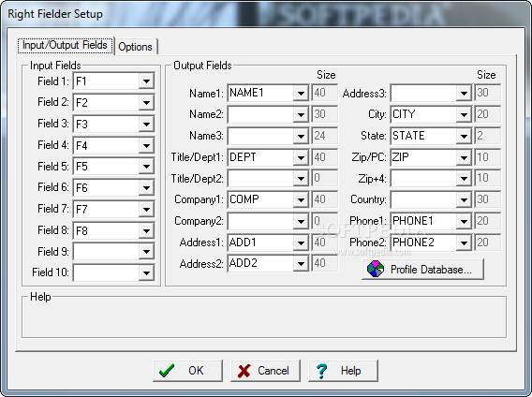Expand the Field 2 dropdown arrow

tap(146, 102)
